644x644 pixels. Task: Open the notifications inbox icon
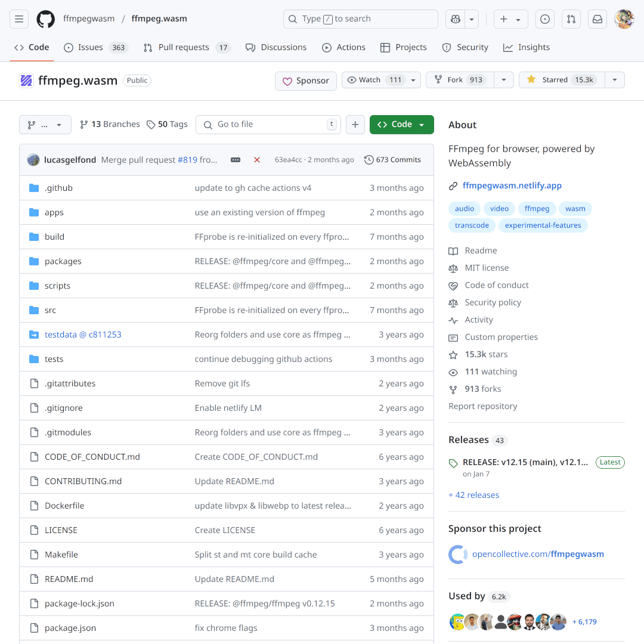[x=597, y=19]
